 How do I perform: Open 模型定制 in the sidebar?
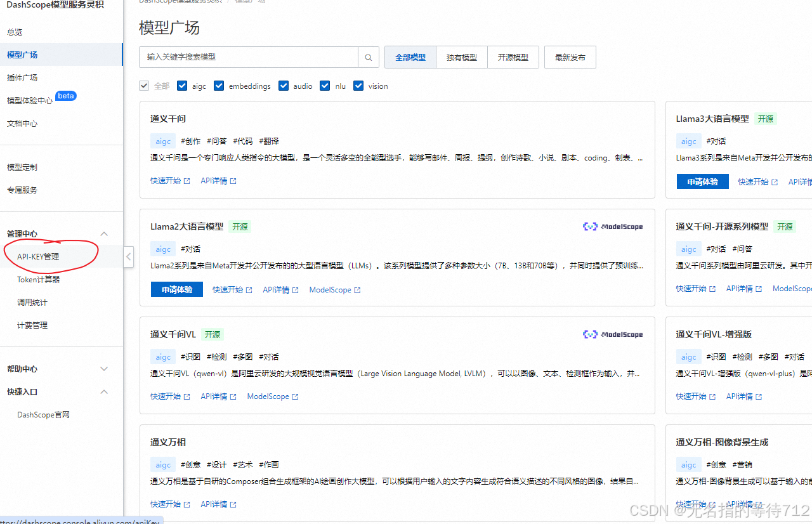click(22, 167)
